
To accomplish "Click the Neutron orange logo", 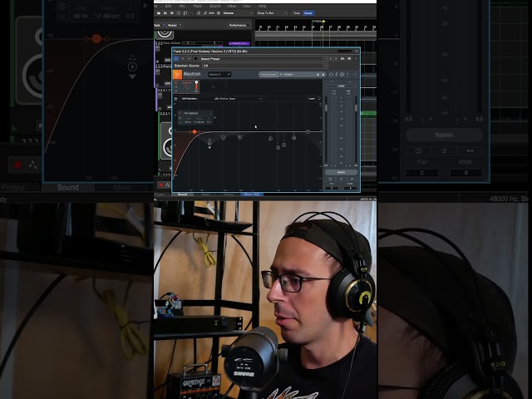I will [x=177, y=74].
